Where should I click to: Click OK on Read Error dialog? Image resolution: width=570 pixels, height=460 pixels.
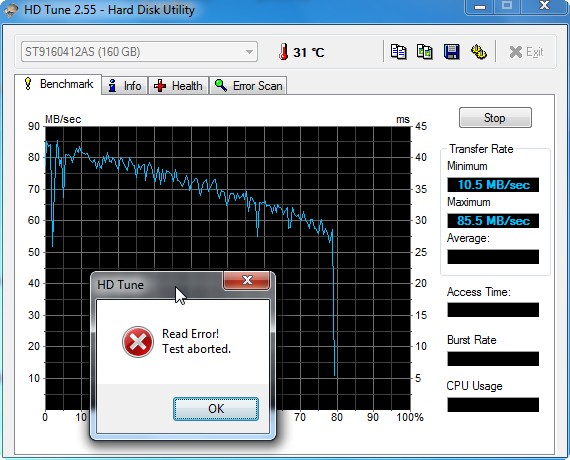(216, 409)
